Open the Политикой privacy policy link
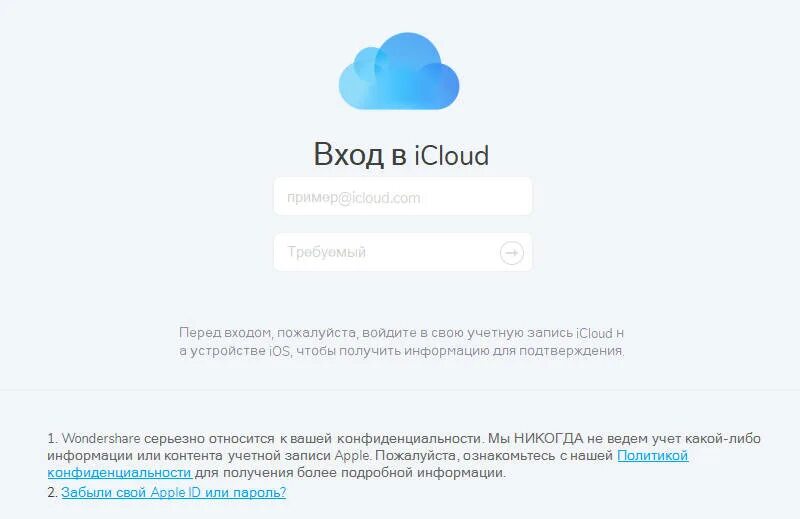This screenshot has width=800, height=519. click(x=653, y=455)
